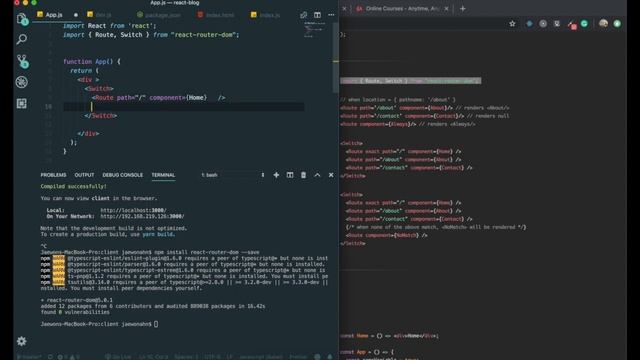Click the Route path="/" component={Home} line
Screen dimensions: 640x360
click(158, 98)
